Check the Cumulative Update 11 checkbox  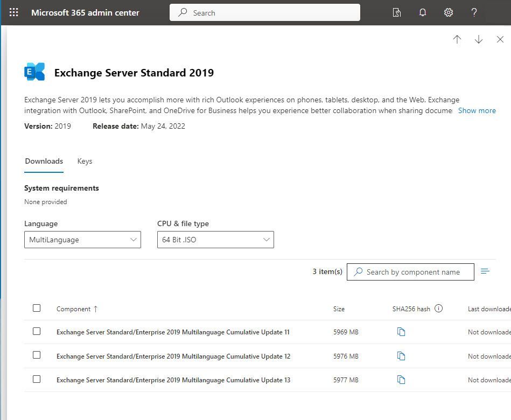pos(37,331)
